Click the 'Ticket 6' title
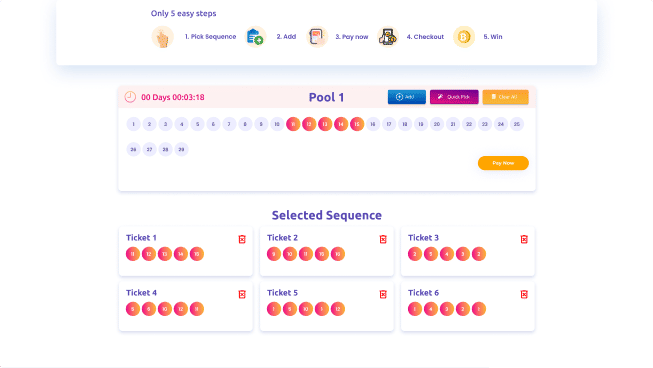This screenshot has height=368, width=653. click(423, 293)
